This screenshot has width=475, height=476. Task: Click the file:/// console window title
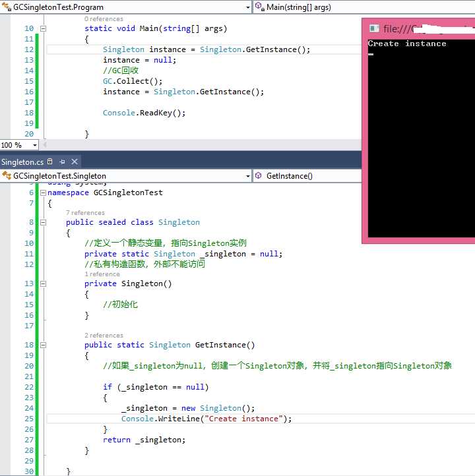coord(428,29)
